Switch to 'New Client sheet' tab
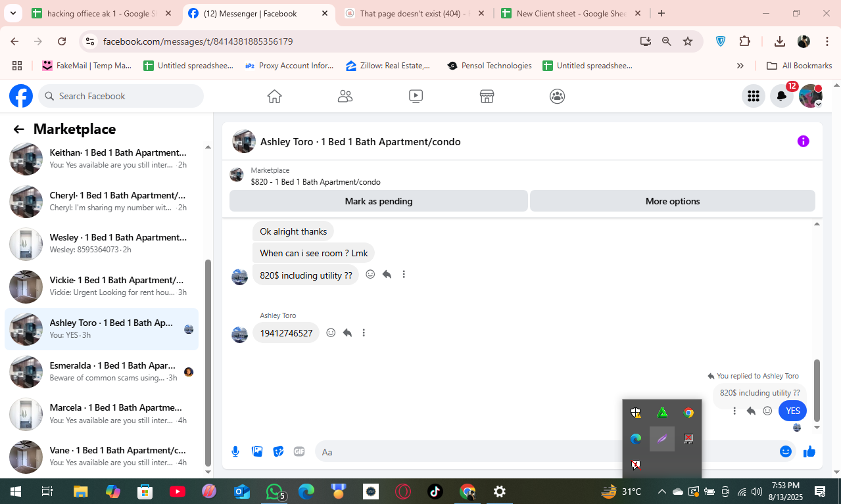The height and width of the screenshot is (504, 841). pos(572,13)
